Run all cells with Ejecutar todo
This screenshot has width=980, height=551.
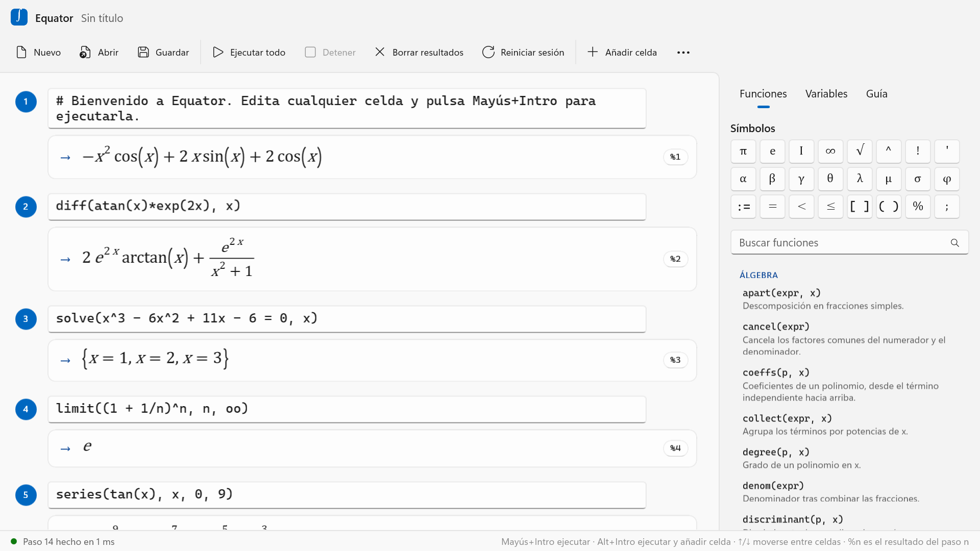click(249, 53)
